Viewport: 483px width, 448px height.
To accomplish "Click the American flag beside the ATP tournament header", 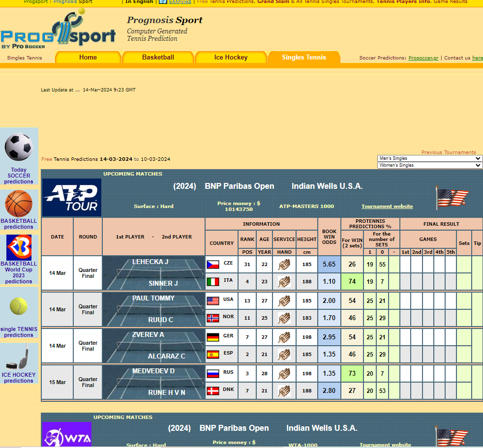I will [x=452, y=196].
